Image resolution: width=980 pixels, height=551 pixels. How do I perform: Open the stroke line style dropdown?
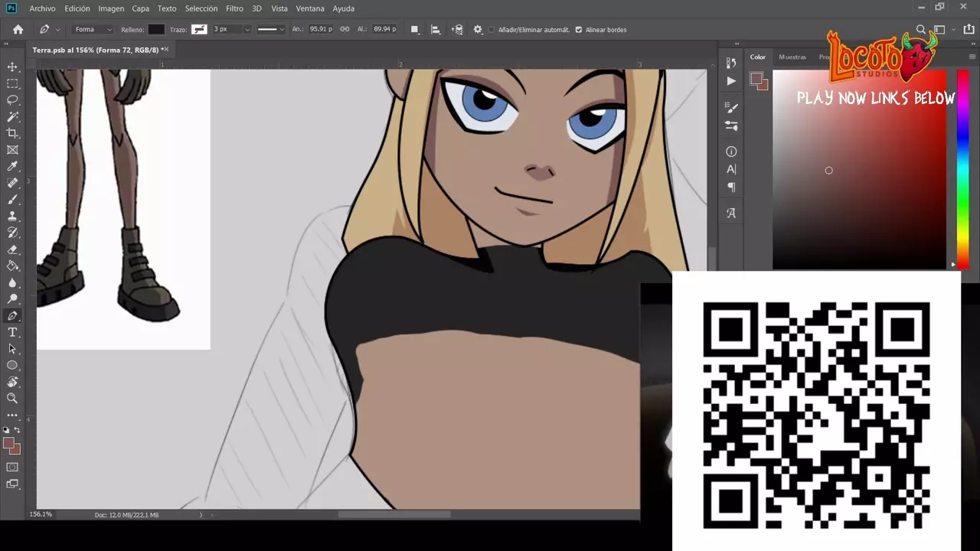pyautogui.click(x=270, y=30)
